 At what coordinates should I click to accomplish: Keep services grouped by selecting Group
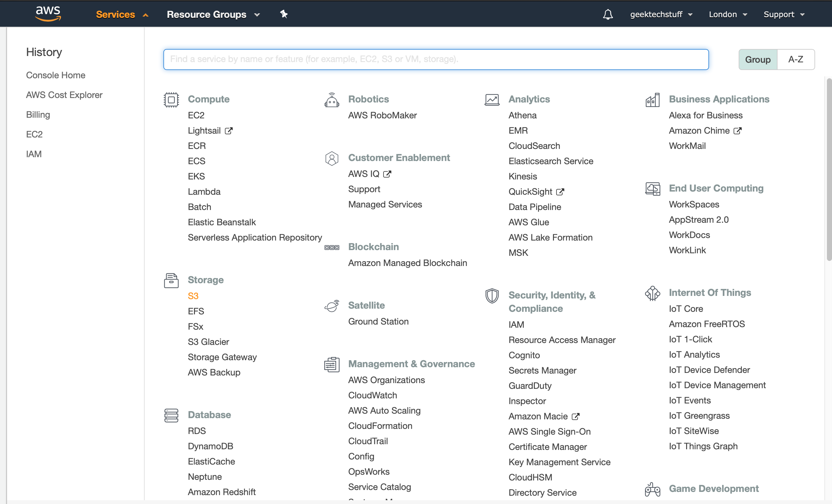pyautogui.click(x=758, y=59)
